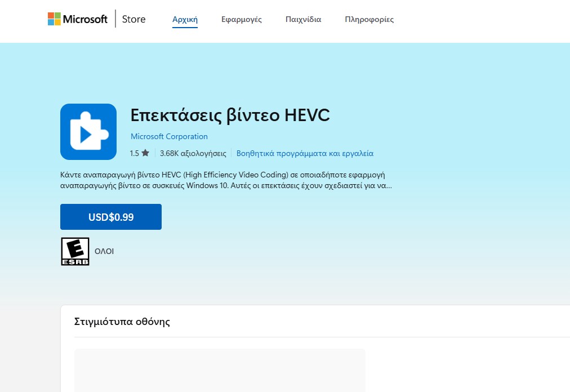Viewport: 570px width, 392px height.
Task: Click the Microsoft logo icon
Action: click(54, 19)
